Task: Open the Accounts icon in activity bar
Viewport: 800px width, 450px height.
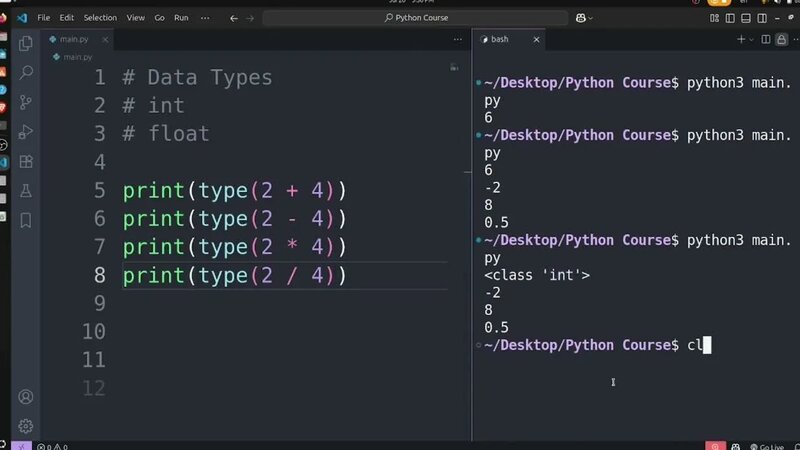Action: pyautogui.click(x=26, y=396)
